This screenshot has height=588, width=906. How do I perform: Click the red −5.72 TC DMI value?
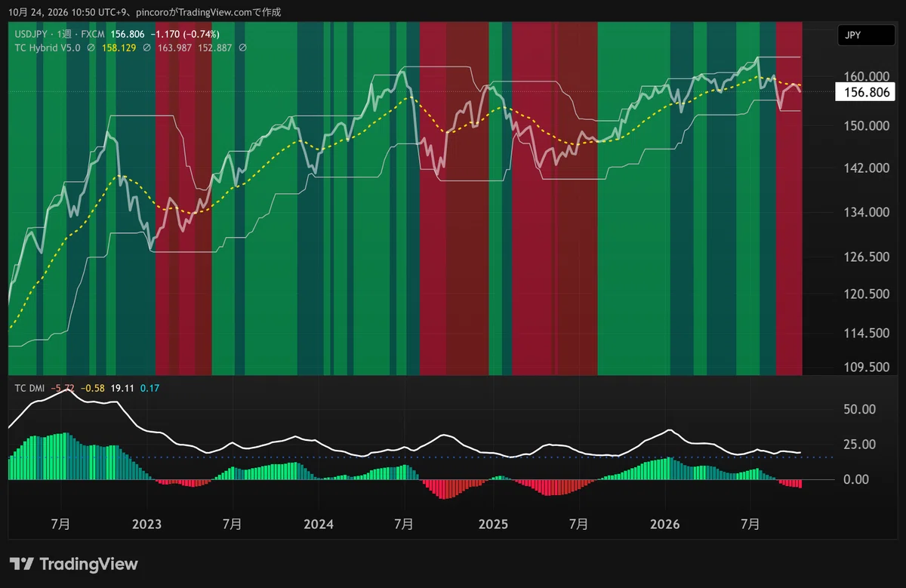point(63,388)
